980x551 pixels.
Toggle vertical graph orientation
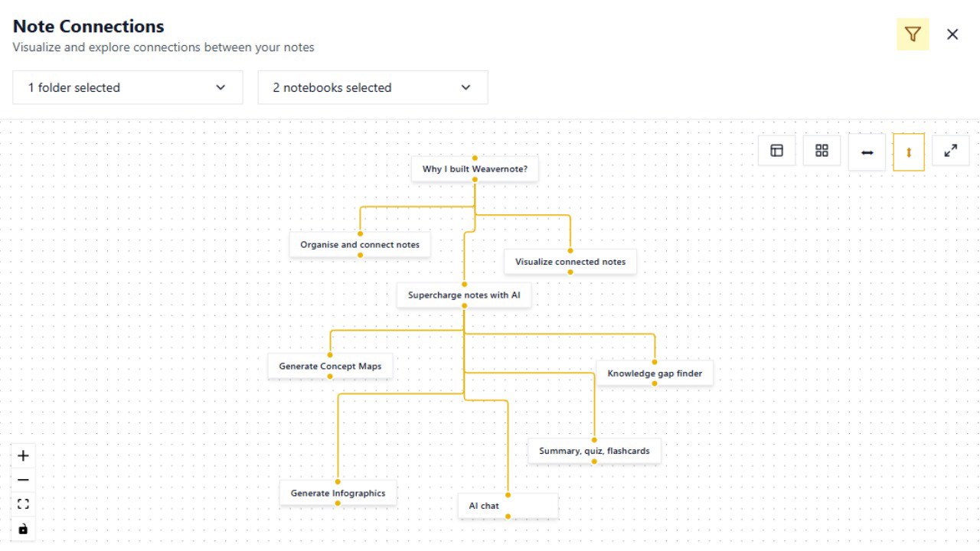(909, 152)
